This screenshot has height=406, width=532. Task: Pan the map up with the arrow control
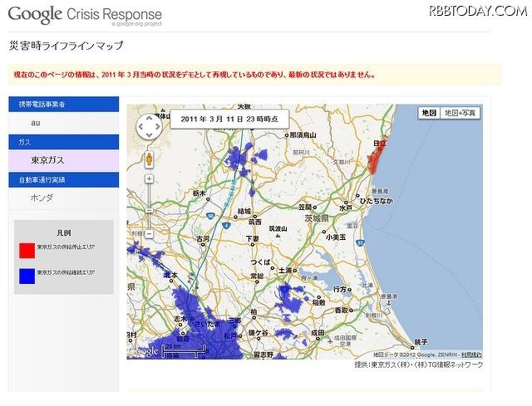[x=149, y=117]
